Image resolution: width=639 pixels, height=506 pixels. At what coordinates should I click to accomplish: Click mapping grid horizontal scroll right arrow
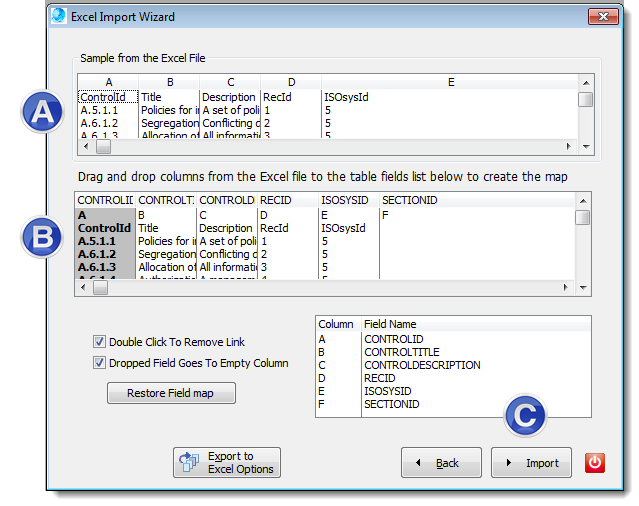(x=565, y=288)
